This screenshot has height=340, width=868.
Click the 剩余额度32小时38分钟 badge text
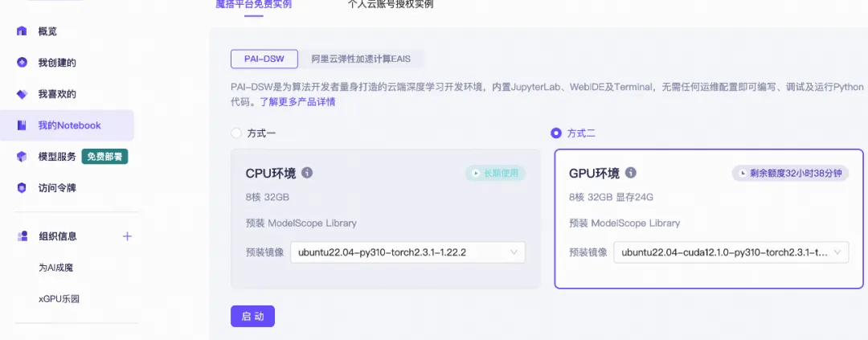point(796,174)
